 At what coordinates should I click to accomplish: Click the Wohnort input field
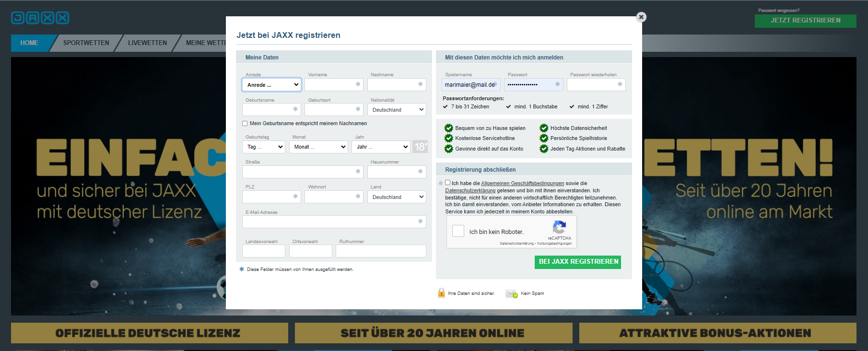coord(334,197)
